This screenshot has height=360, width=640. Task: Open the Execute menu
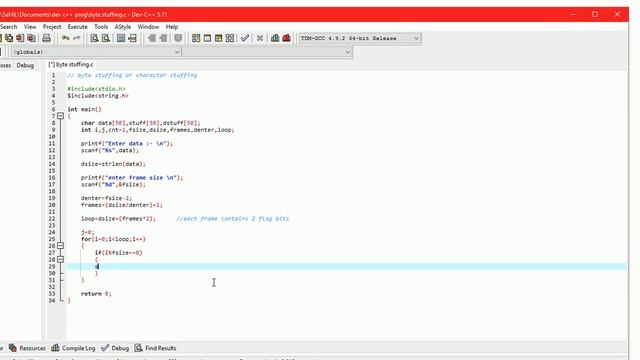click(78, 27)
